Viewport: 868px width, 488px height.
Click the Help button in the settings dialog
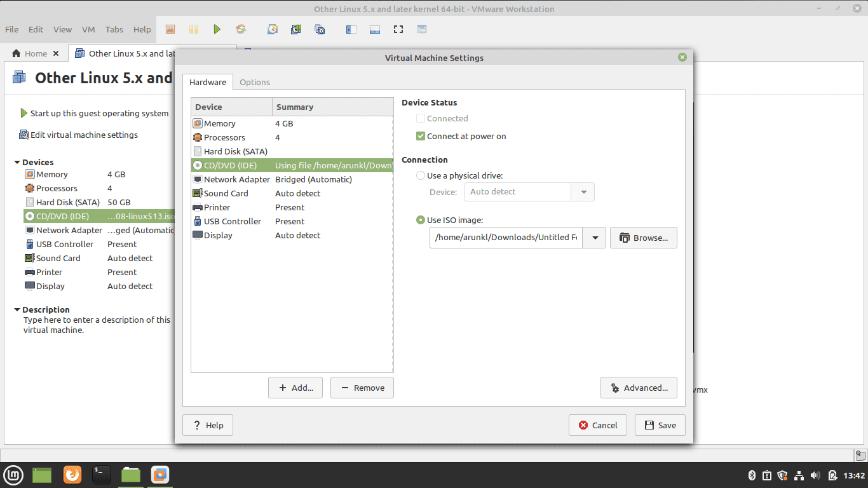208,425
